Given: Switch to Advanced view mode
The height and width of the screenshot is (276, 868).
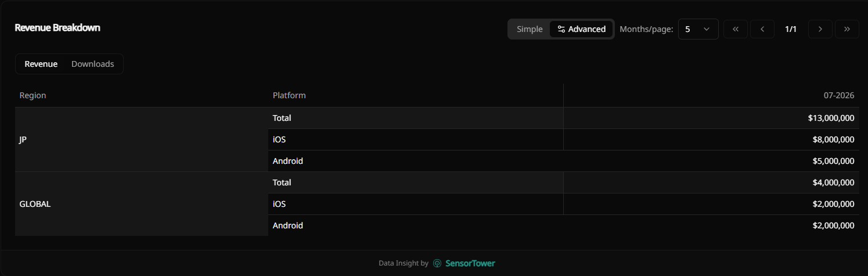Looking at the screenshot, I should [x=581, y=29].
